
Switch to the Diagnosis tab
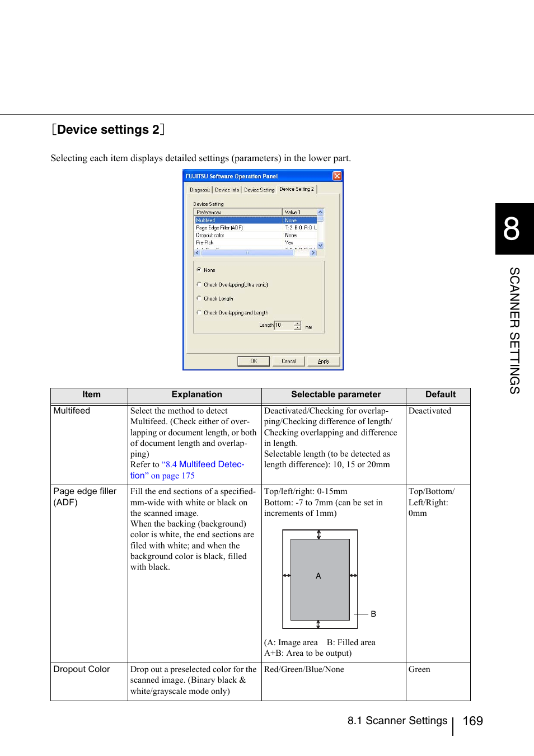pyautogui.click(x=200, y=190)
